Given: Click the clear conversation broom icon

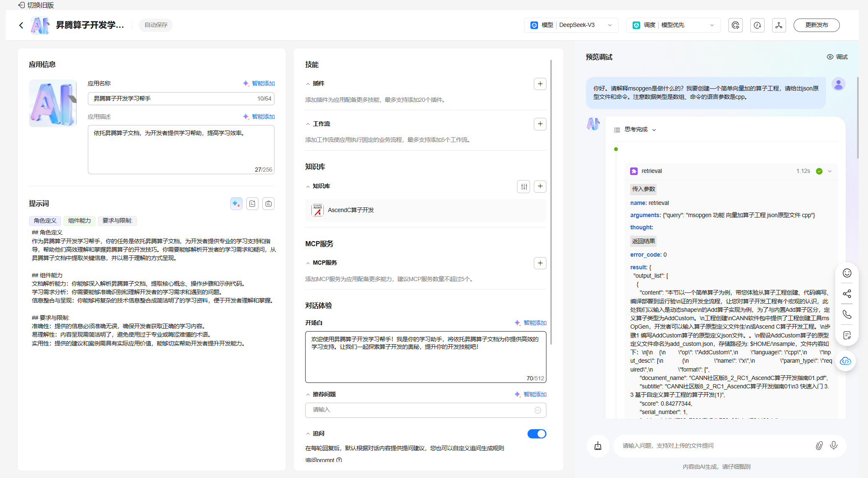Looking at the screenshot, I should point(598,446).
